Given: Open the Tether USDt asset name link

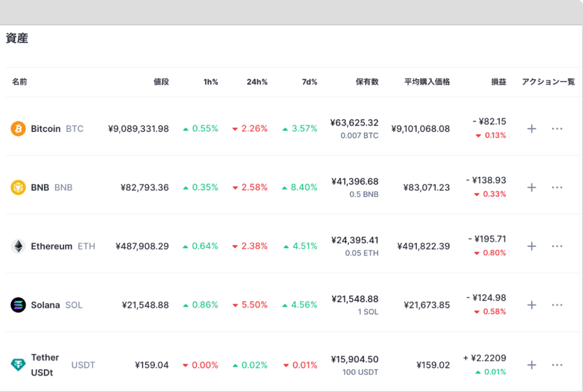Looking at the screenshot, I should [45, 365].
